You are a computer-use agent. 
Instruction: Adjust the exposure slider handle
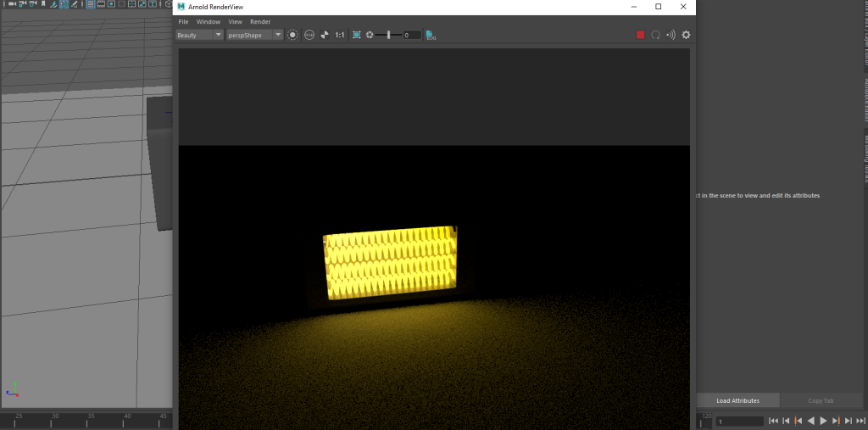389,35
